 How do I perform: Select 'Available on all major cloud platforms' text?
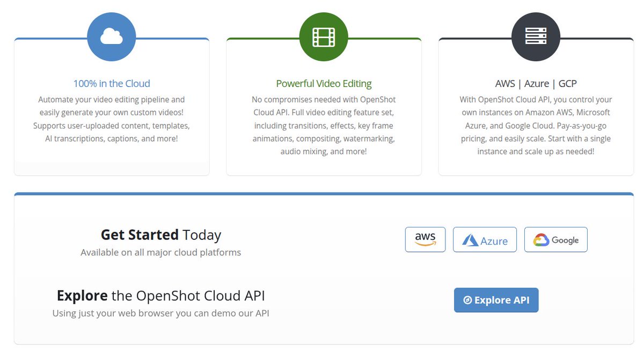[160, 252]
